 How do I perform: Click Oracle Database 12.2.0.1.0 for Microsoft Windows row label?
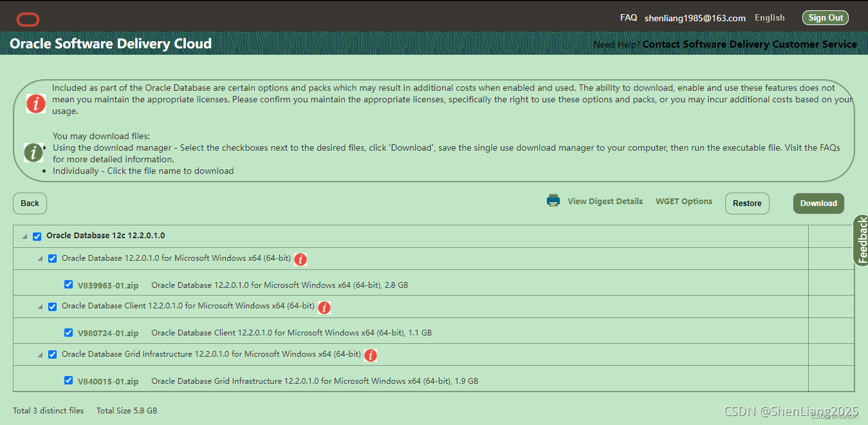[176, 258]
